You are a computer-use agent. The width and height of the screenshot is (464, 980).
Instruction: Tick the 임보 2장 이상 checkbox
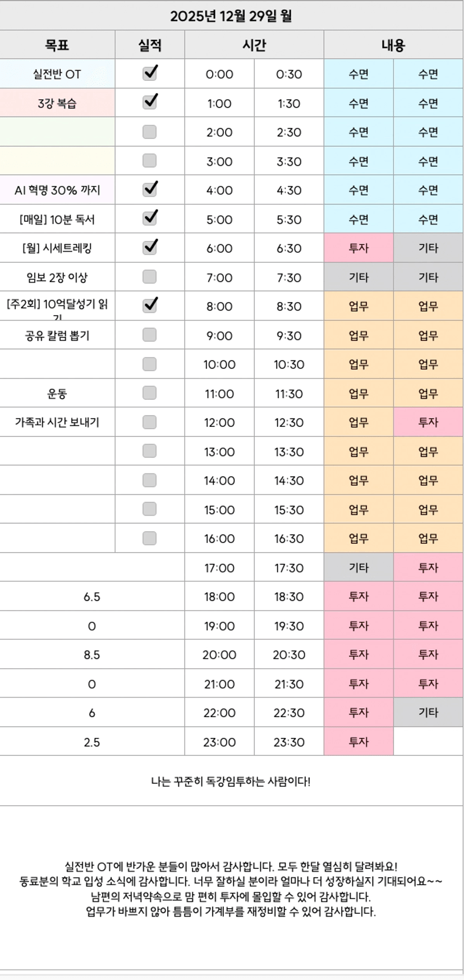[149, 277]
